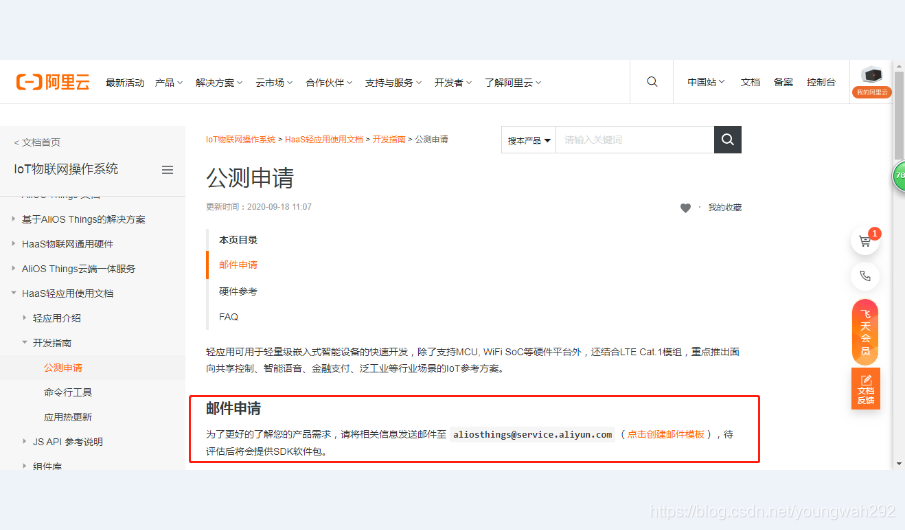Open the 云市场 dropdown menu
Viewport: 905px width, 530px height.
[x=274, y=83]
